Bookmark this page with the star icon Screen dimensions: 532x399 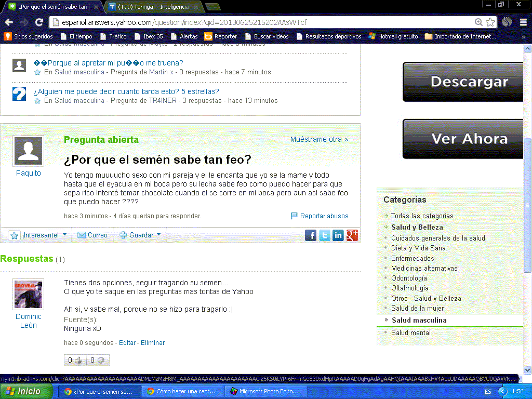[x=490, y=22]
